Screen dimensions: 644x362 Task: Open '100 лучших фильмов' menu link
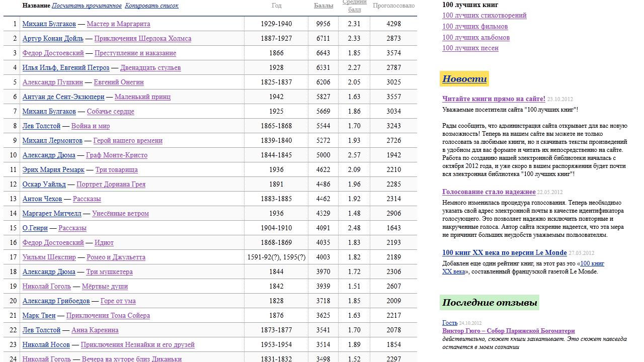pyautogui.click(x=474, y=26)
